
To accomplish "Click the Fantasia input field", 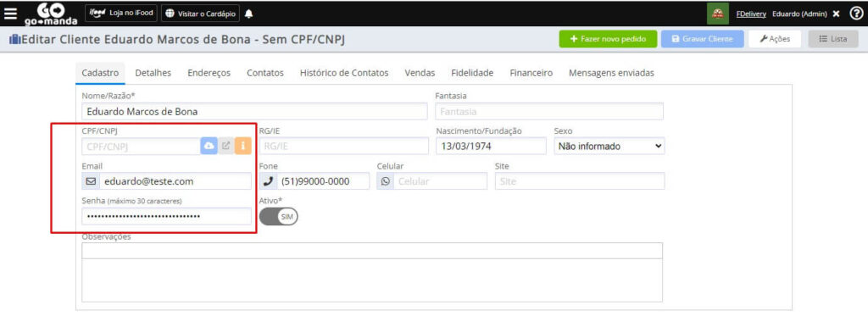I will click(549, 111).
